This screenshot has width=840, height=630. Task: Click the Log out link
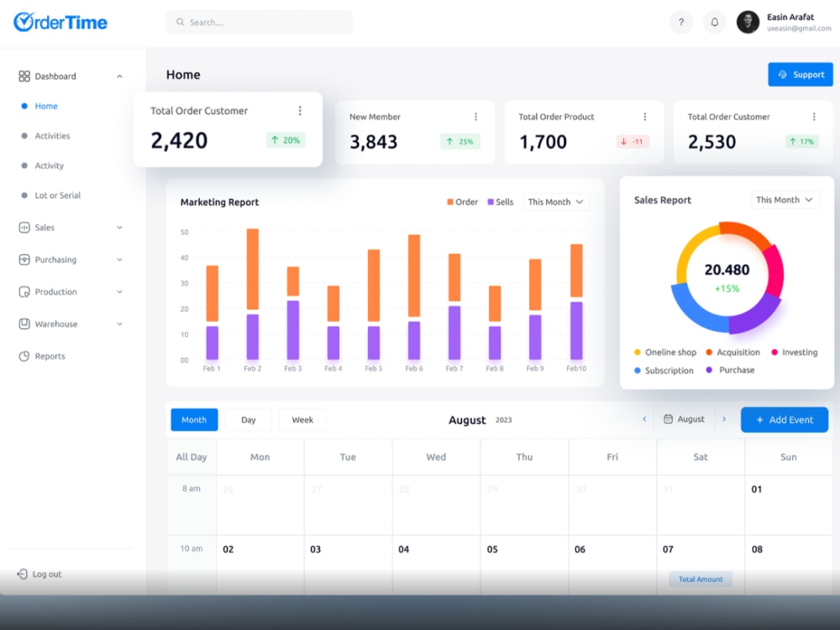(39, 574)
